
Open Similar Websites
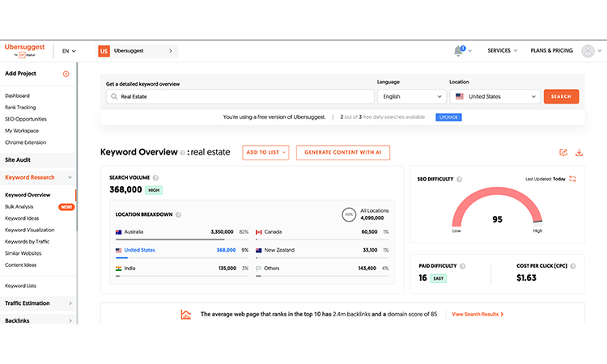23,253
